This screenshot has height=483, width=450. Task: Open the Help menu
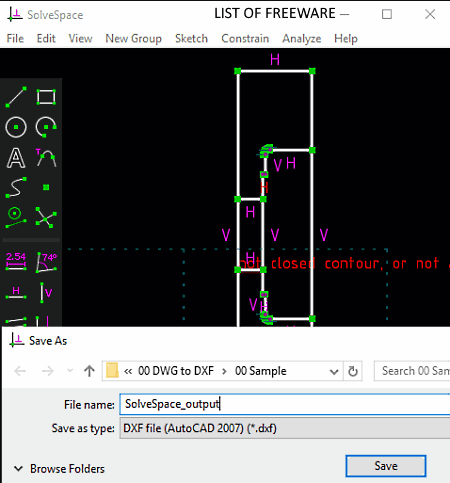point(346,39)
